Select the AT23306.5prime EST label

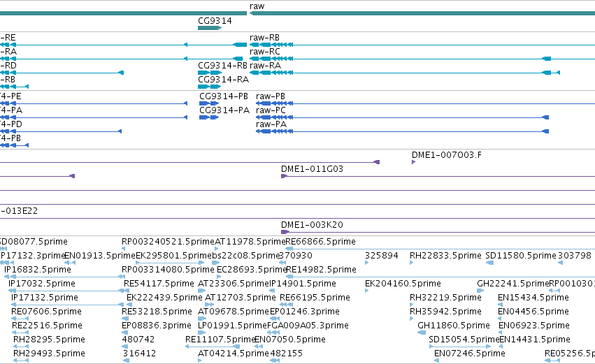point(234,284)
